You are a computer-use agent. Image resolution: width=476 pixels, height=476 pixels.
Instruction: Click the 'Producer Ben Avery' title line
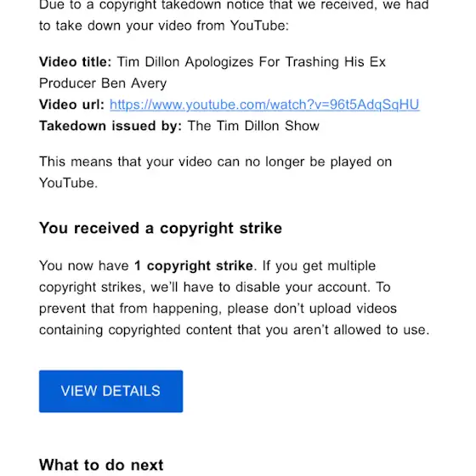103,83
